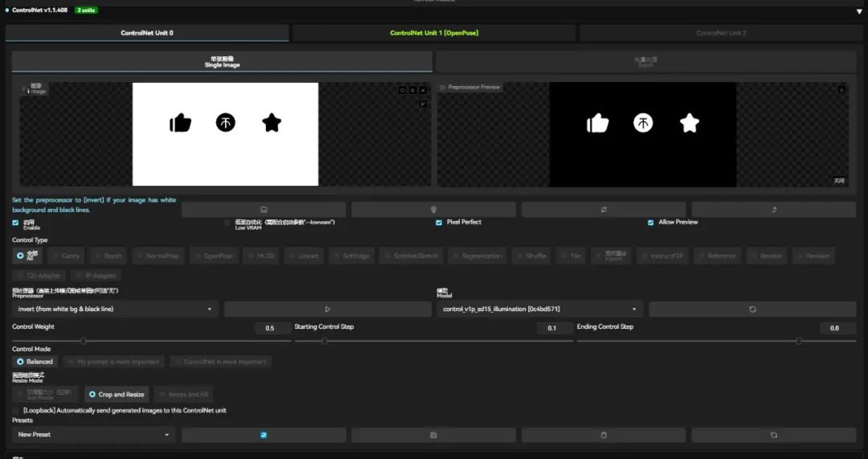The image size is (868, 459).
Task: Select the Recolor control type
Action: click(767, 256)
